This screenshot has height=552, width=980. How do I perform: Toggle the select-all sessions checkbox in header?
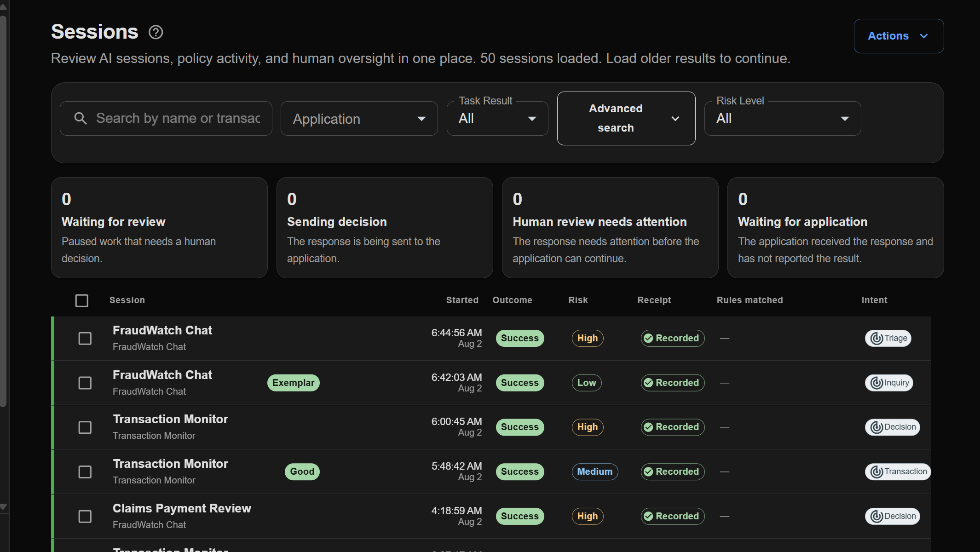[x=82, y=301]
